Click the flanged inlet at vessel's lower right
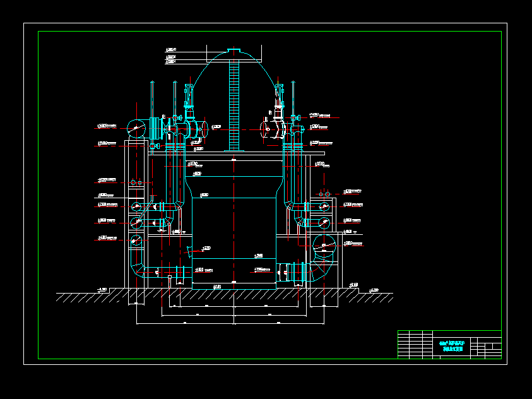Image resolution: width=532 pixels, height=399 pixels. (x=295, y=272)
